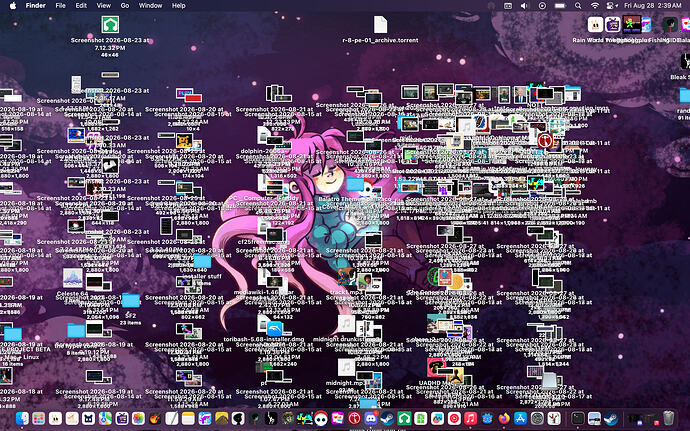Open Photos from the Dock
The image size is (690, 431).
coord(138,418)
